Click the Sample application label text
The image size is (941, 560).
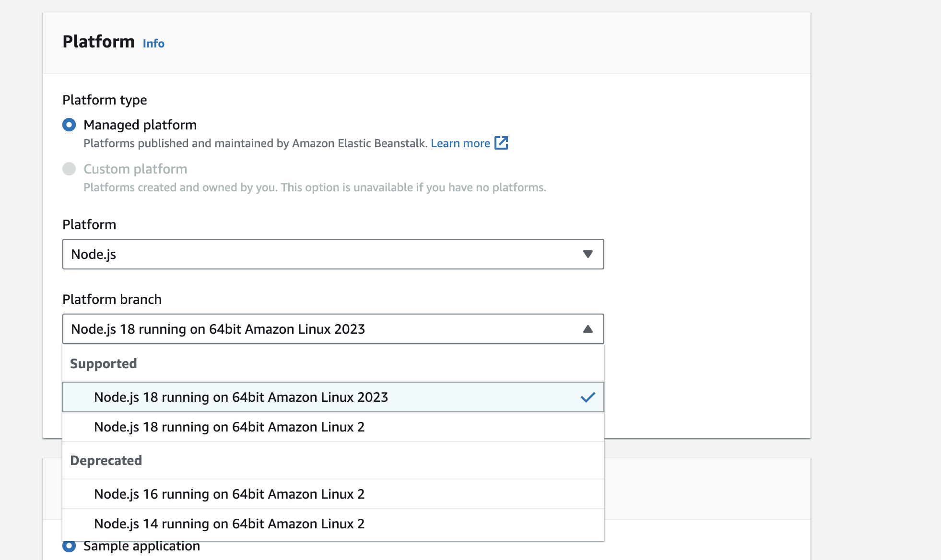click(x=141, y=546)
